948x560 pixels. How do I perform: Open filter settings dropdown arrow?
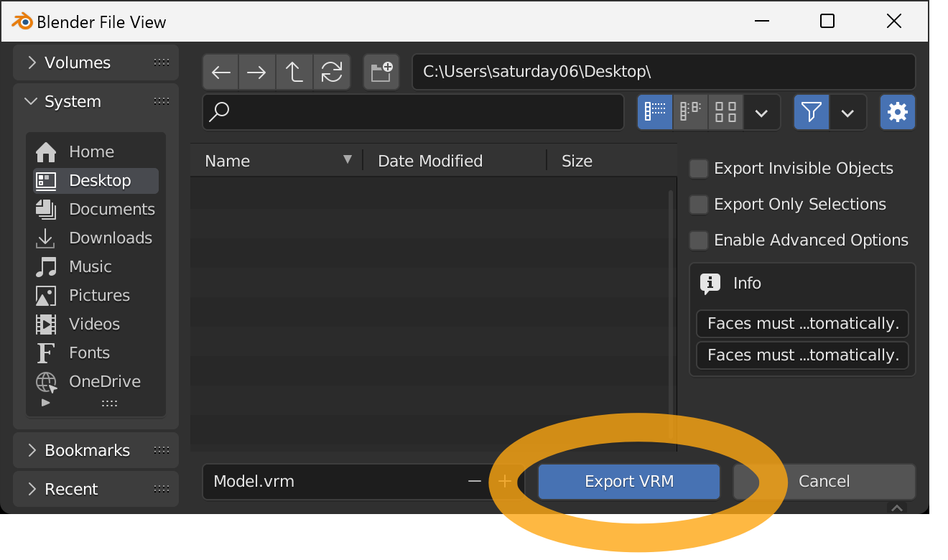(848, 113)
